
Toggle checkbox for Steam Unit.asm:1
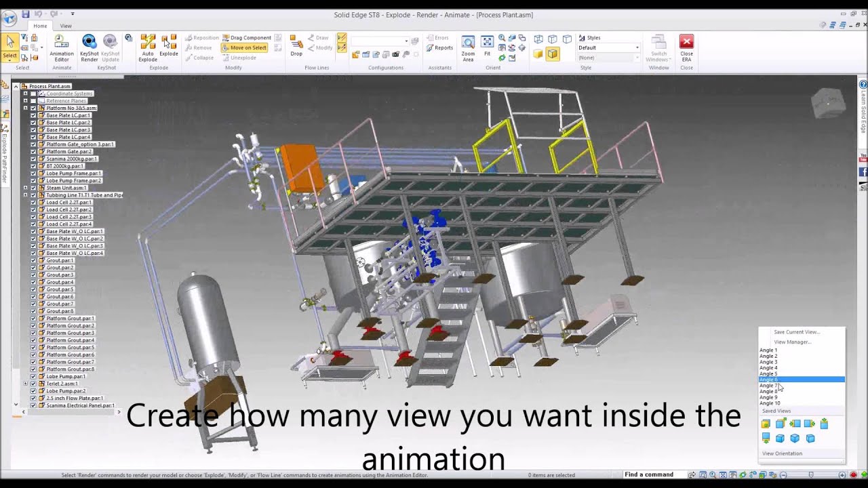pos(33,188)
